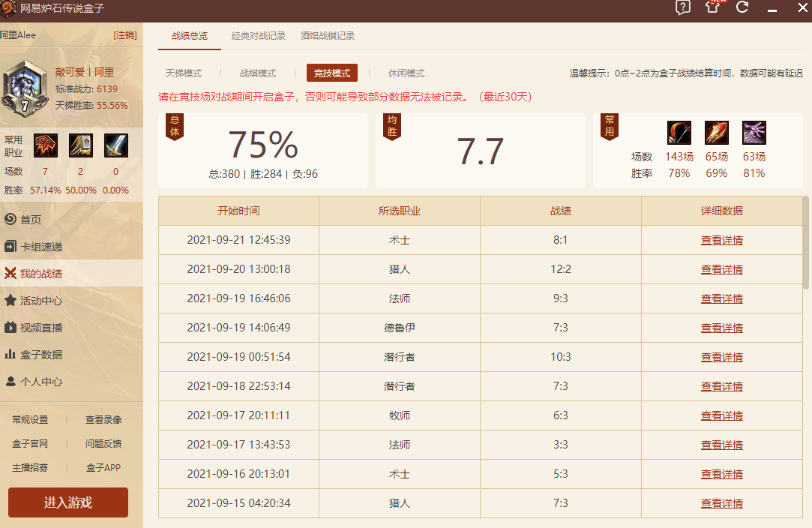The width and height of the screenshot is (812, 528).
Task: Click the 10:3 score cell
Action: [x=560, y=357]
